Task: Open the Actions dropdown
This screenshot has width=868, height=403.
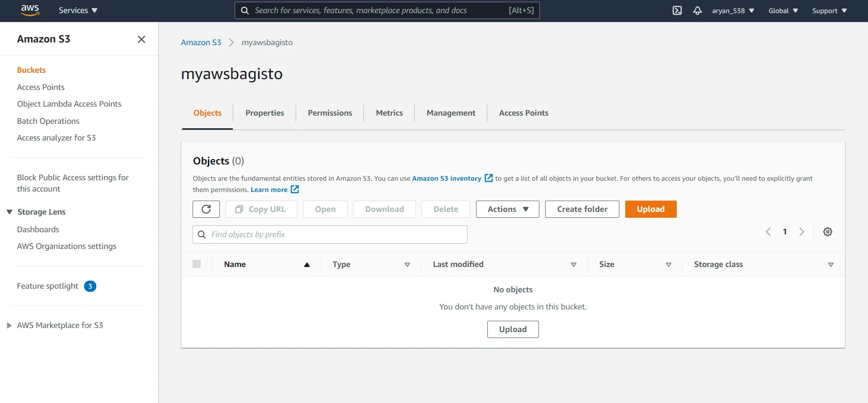Action: (507, 209)
